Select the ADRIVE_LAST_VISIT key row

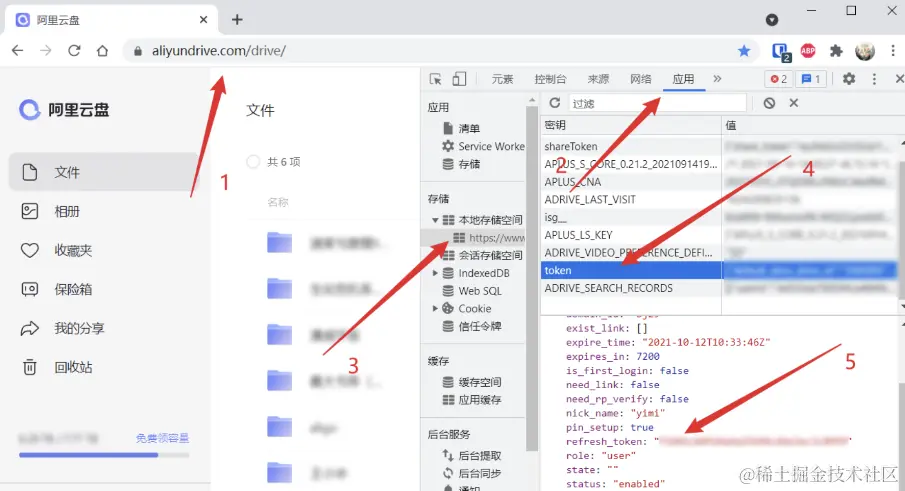tap(631, 200)
